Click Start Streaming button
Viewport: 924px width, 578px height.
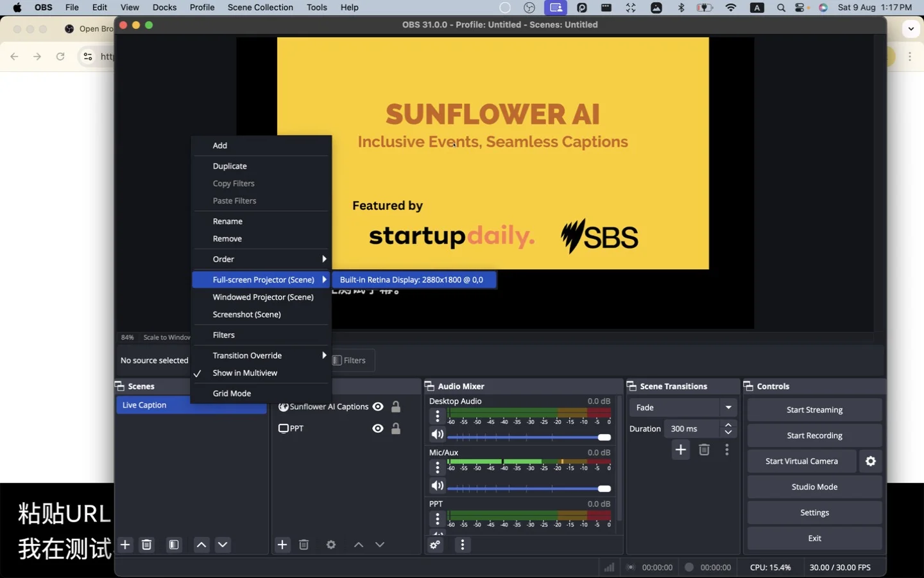[x=814, y=410]
